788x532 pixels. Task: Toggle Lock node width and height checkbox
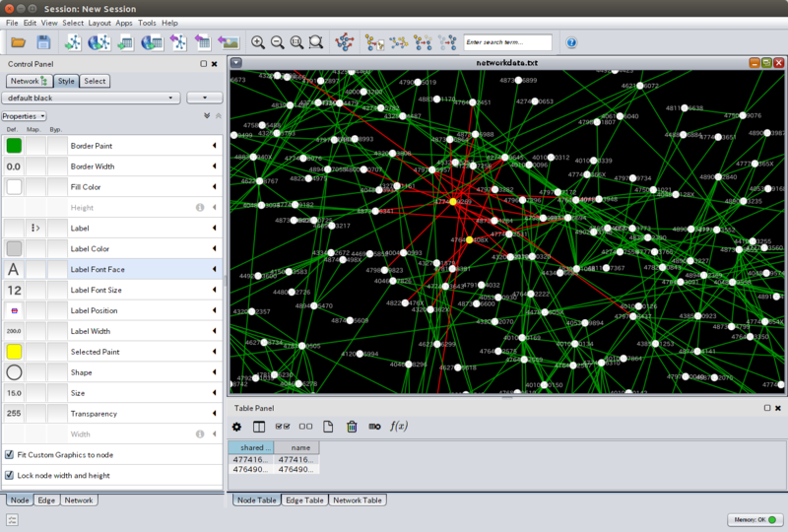point(9,475)
